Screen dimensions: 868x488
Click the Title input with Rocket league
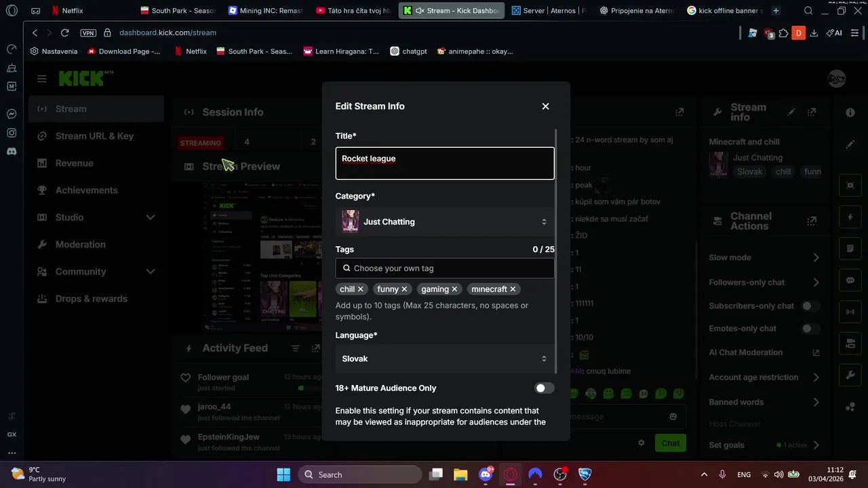[x=445, y=163]
